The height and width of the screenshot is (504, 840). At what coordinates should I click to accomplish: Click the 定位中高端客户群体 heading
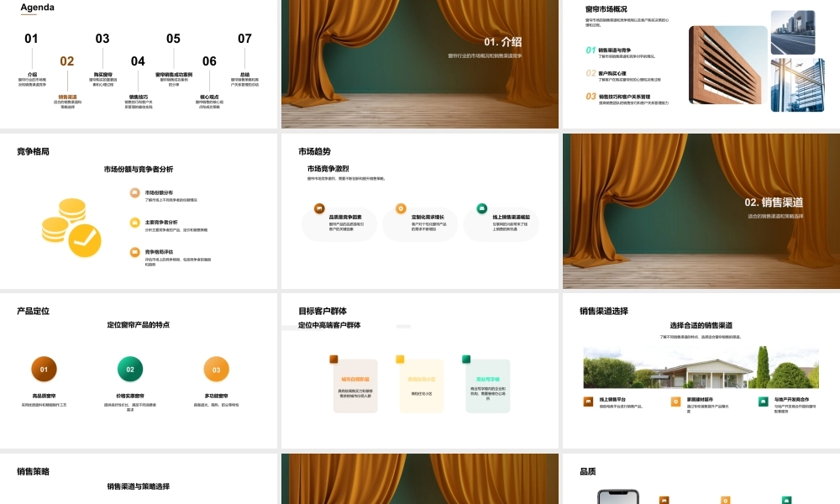pyautogui.click(x=329, y=325)
